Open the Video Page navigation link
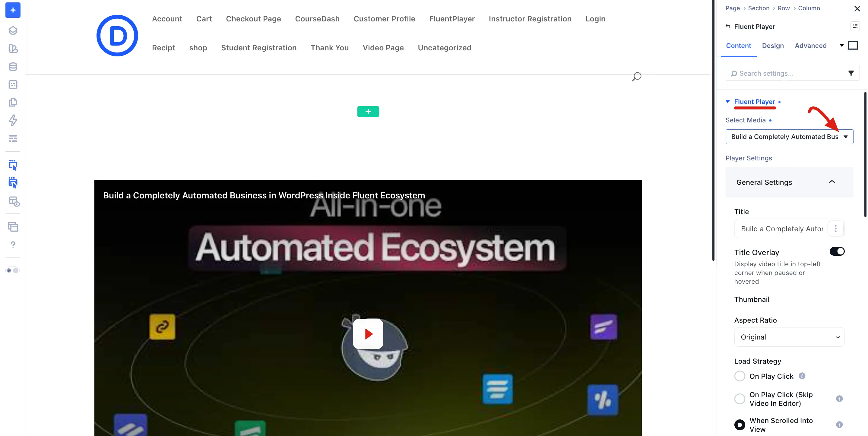Viewport: 868px width, 436px height. tap(383, 48)
